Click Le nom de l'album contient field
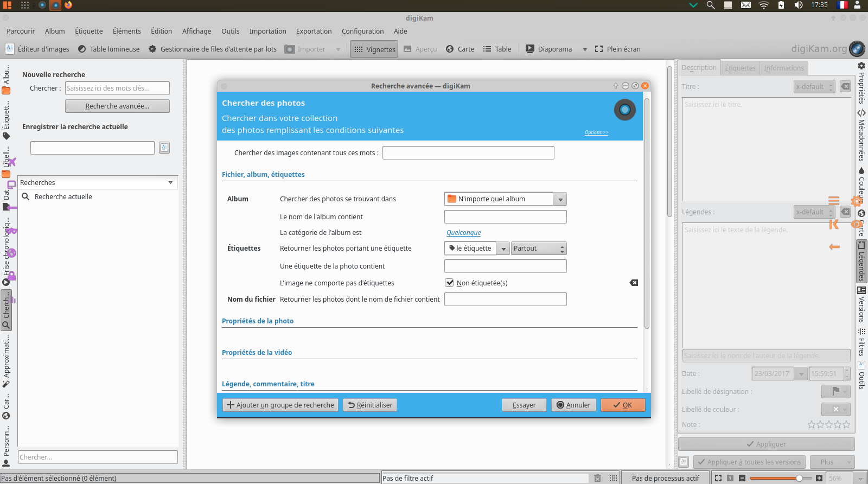The height and width of the screenshot is (484, 868). [505, 217]
